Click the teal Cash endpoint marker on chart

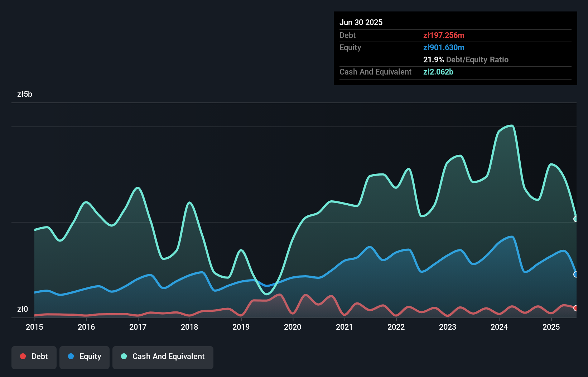tap(576, 219)
